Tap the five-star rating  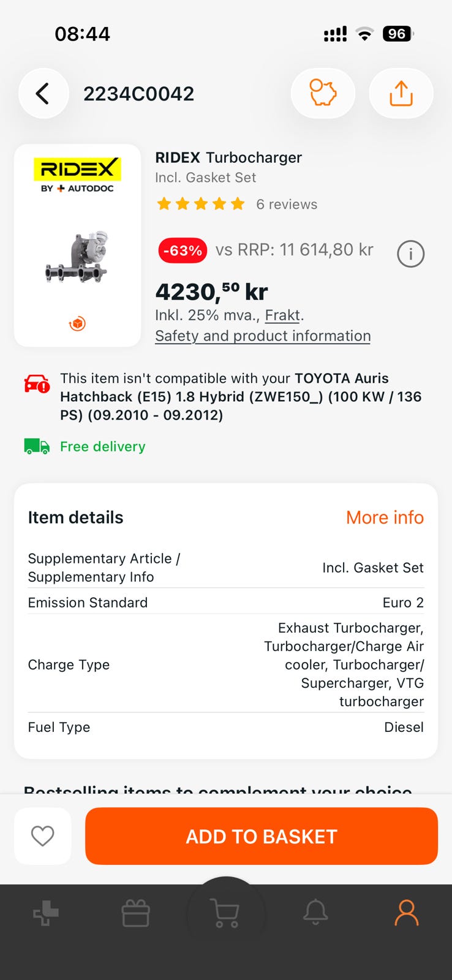pyautogui.click(x=201, y=204)
